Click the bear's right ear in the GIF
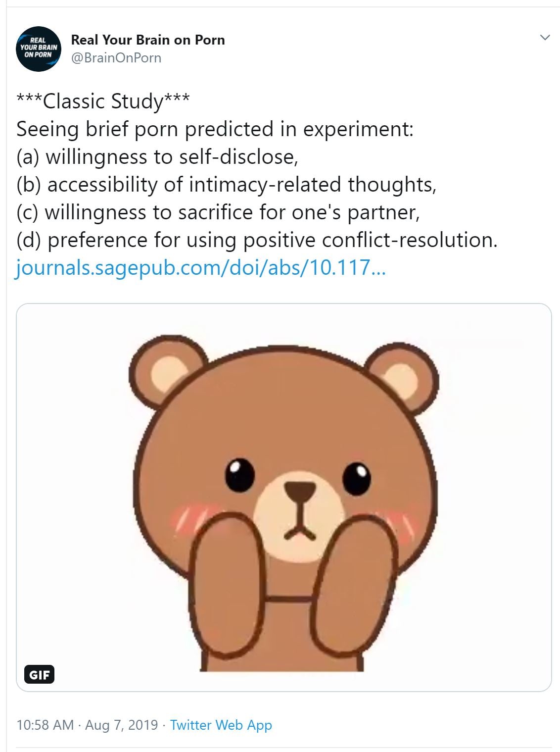The image size is (560, 752). (402, 377)
